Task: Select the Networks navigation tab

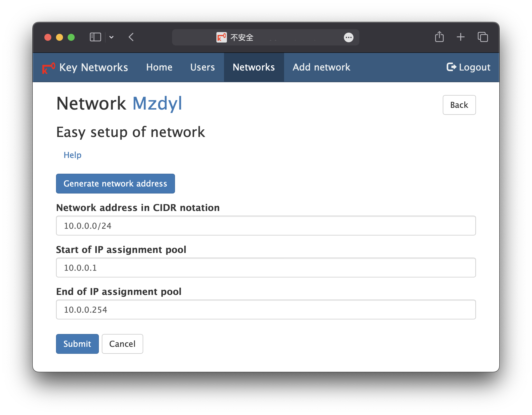Action: click(x=254, y=67)
